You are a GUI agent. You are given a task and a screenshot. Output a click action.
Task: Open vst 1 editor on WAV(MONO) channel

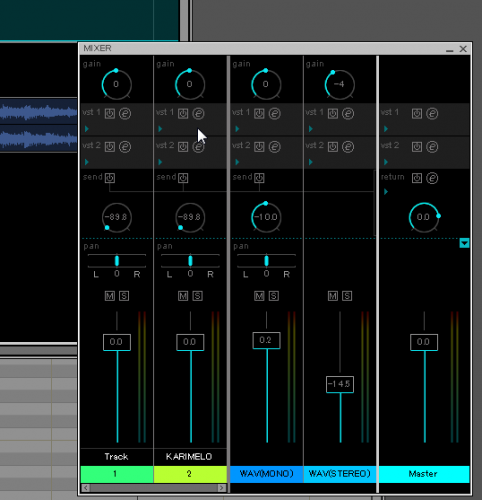(275, 114)
